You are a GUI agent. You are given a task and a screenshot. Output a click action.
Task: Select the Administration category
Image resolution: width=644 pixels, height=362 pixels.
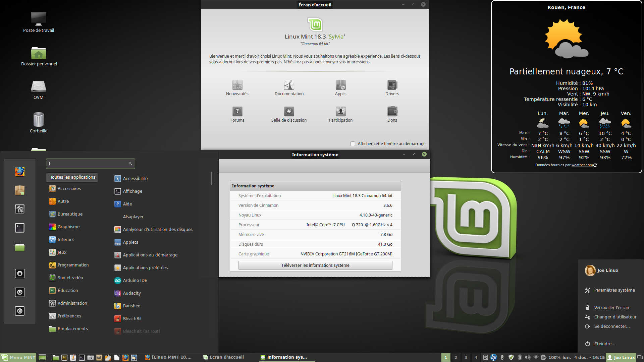[x=68, y=303]
